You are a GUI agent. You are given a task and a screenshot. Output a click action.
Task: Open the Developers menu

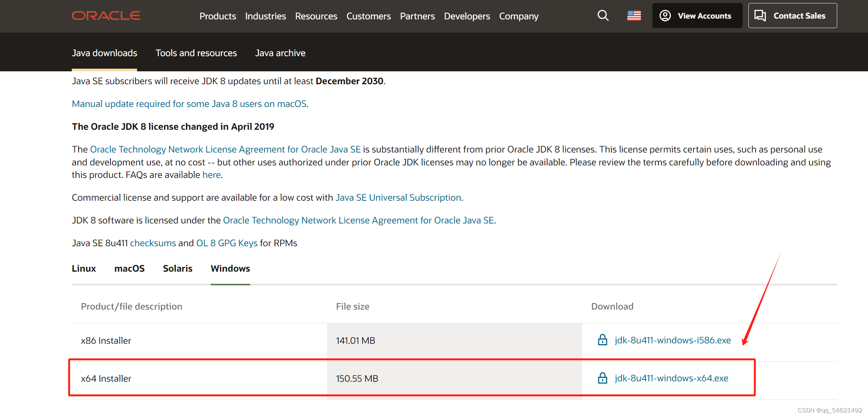467,16
